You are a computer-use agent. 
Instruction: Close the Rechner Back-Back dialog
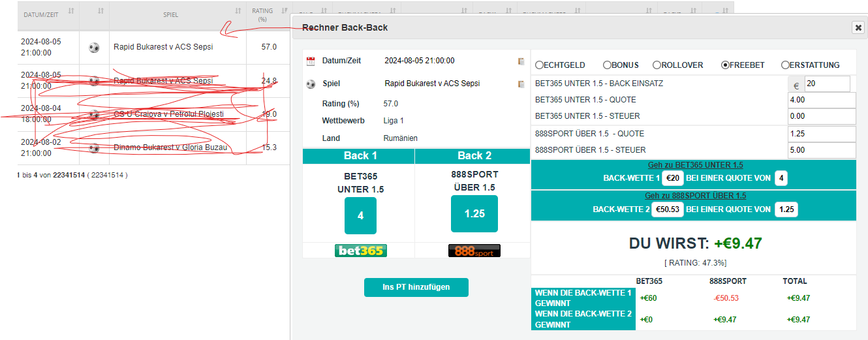[858, 27]
